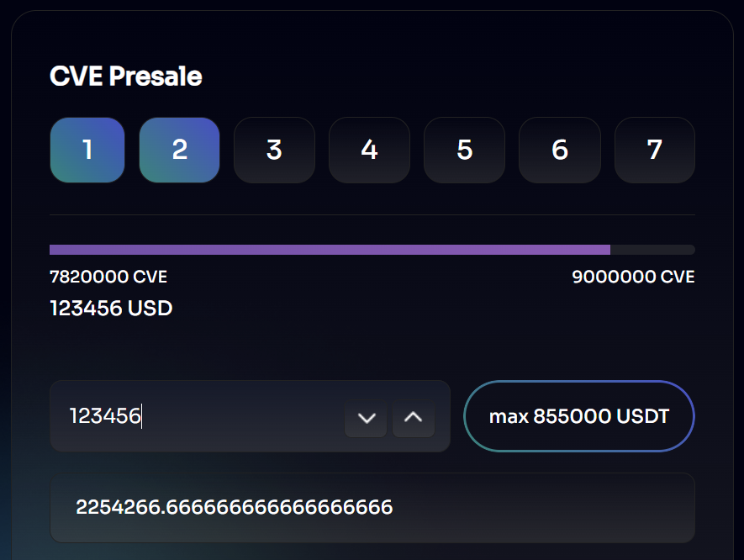Click the 123456 USD raised label
Viewport: 744px width, 560px height.
click(x=111, y=309)
